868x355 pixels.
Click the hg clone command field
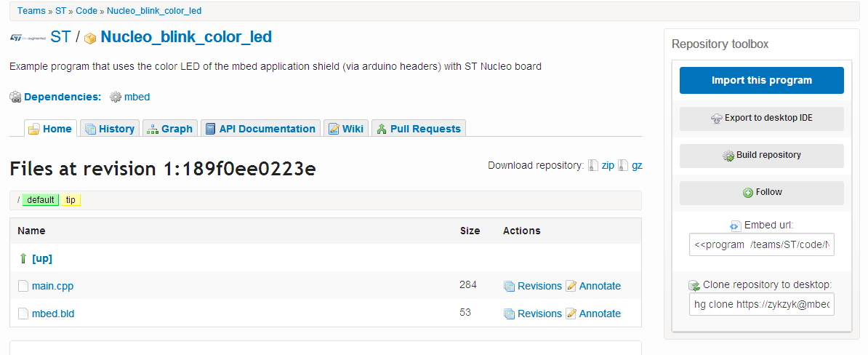[762, 304]
